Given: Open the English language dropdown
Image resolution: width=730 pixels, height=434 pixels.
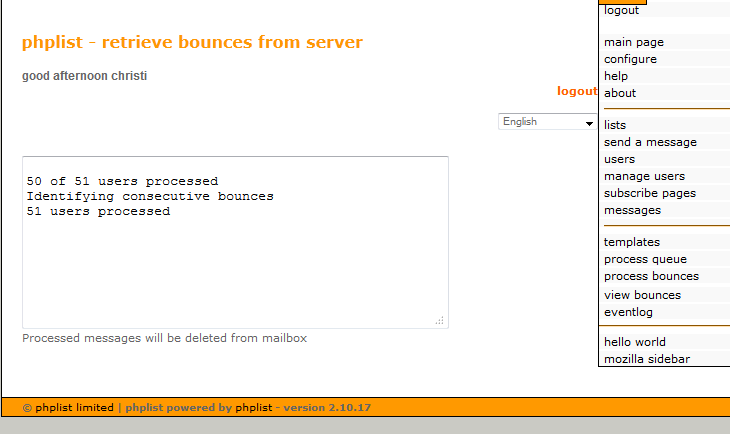Looking at the screenshot, I should (x=547, y=122).
